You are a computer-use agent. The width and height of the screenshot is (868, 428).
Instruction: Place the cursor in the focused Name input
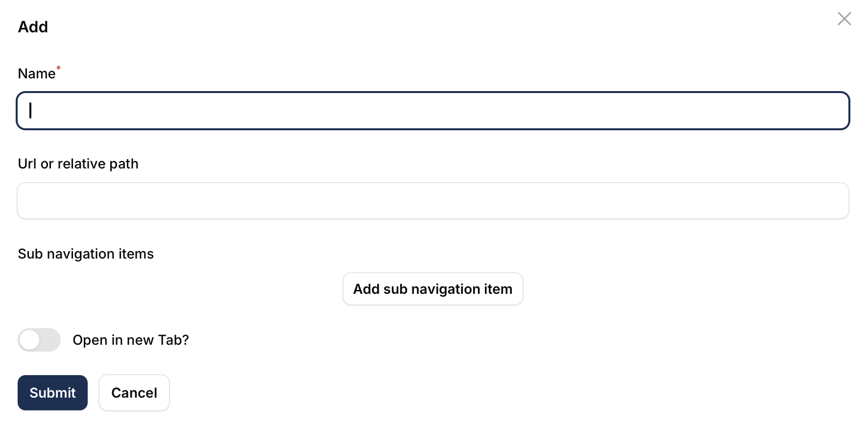[433, 111]
